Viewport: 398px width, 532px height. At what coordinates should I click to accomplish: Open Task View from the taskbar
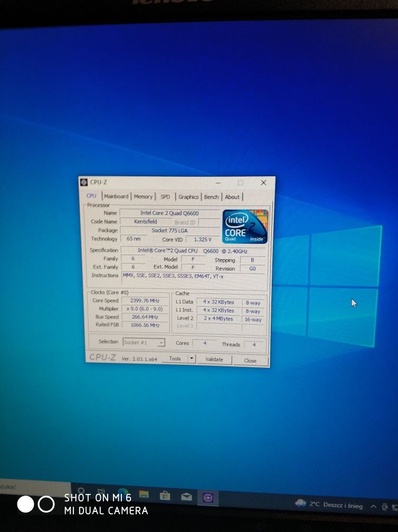click(x=101, y=492)
